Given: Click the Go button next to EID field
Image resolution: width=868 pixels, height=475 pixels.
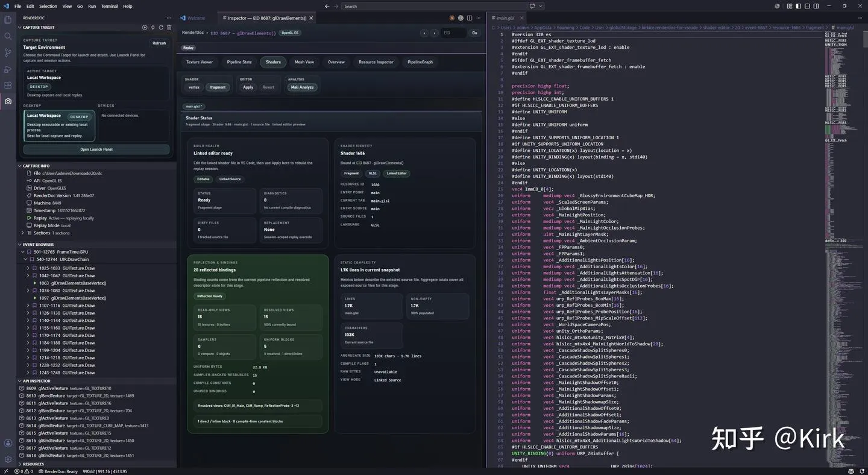Looking at the screenshot, I should (x=474, y=33).
